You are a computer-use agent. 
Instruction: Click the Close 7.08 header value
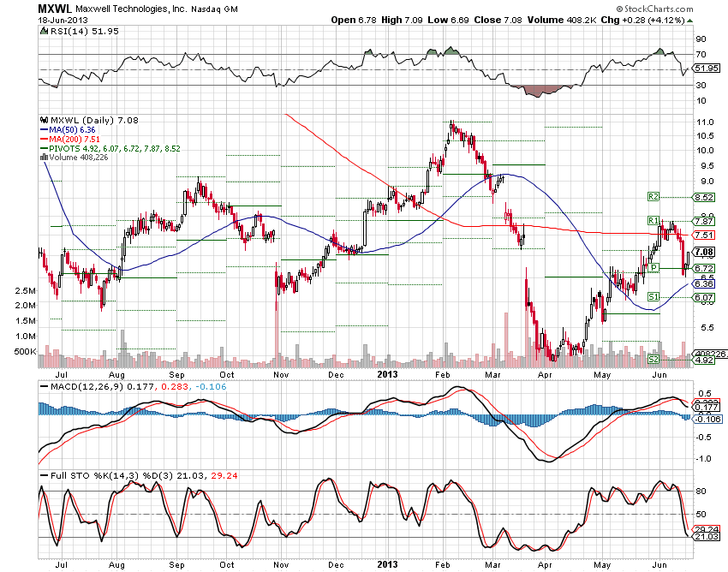[x=498, y=20]
